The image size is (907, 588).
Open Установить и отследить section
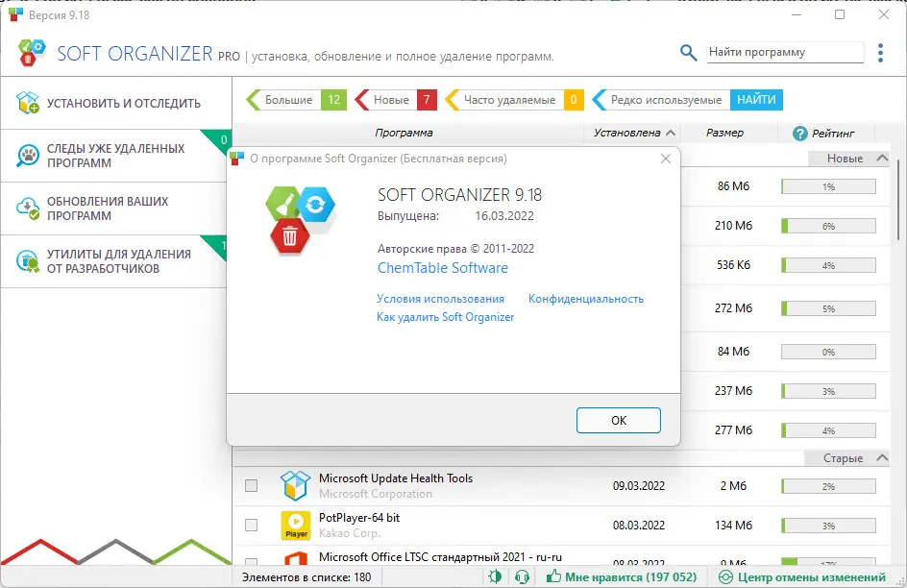click(x=115, y=104)
